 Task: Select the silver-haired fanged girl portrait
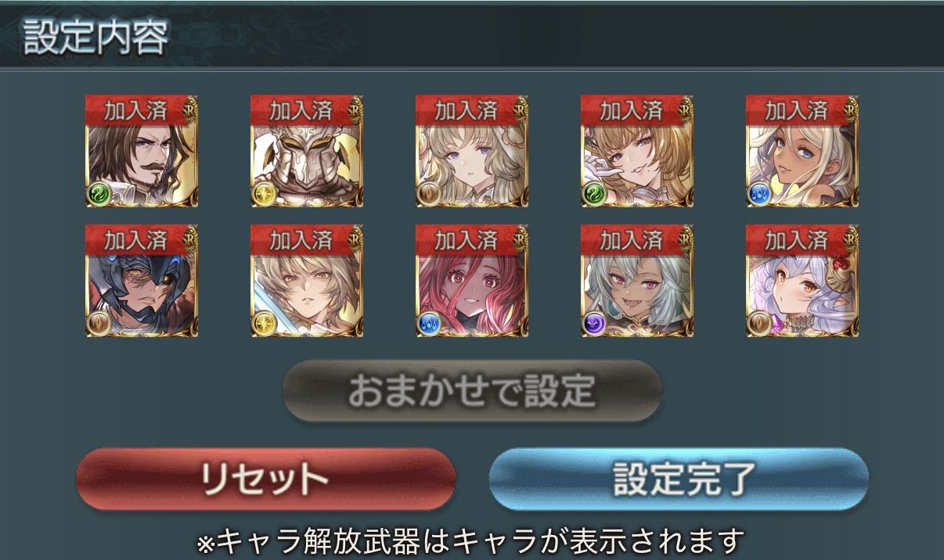[x=637, y=281]
